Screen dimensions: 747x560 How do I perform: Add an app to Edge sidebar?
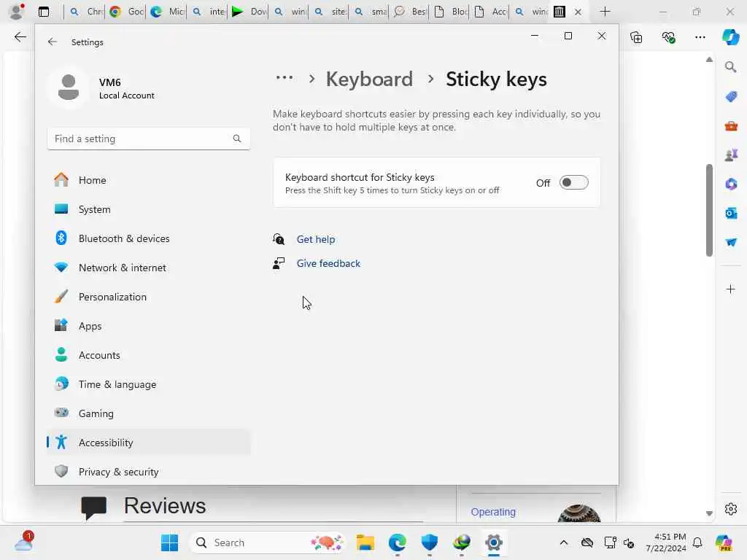730,289
